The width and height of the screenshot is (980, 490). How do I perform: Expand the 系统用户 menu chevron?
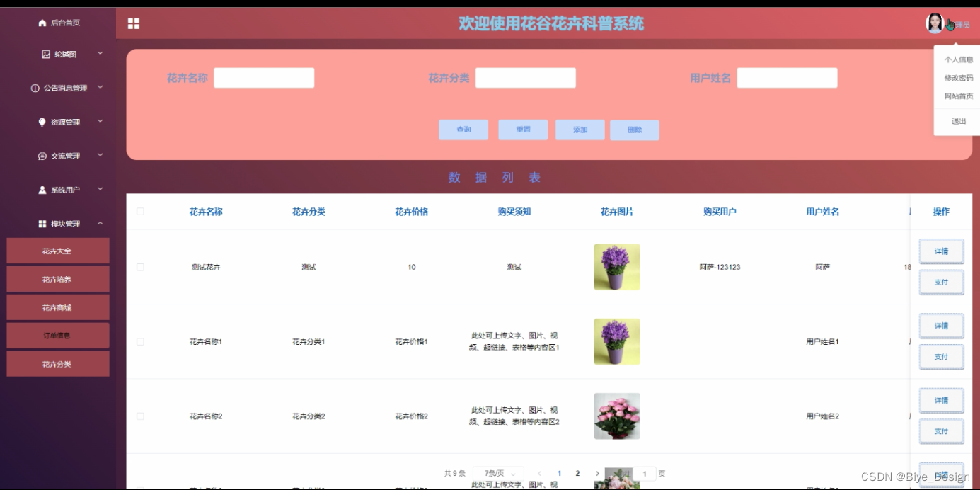coord(100,189)
